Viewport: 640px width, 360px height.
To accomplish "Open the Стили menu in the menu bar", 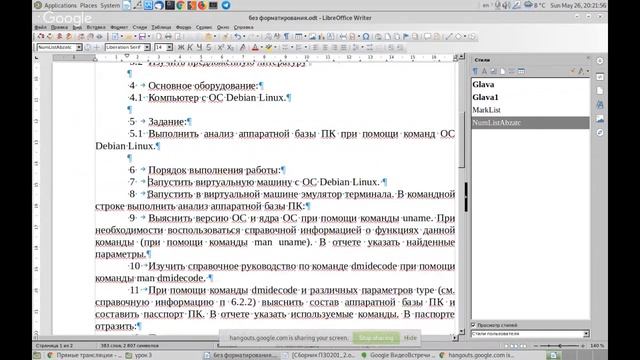I will [140, 27].
